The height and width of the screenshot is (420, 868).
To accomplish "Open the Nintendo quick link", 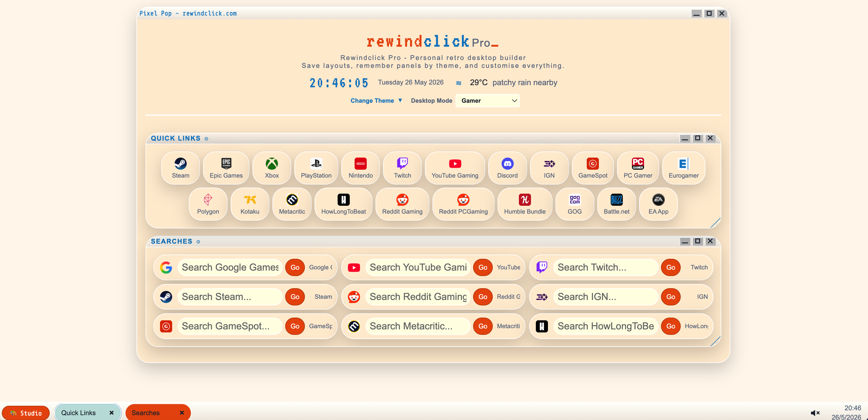I will 361,168.
